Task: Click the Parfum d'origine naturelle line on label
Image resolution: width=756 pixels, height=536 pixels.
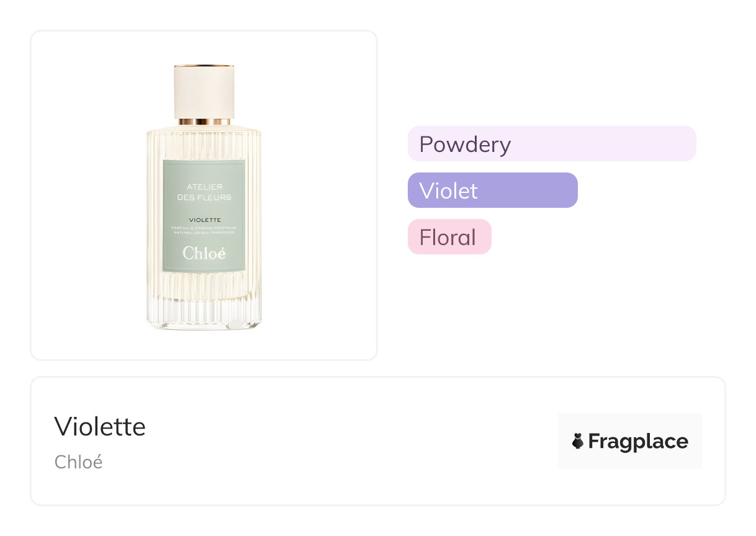Action: tap(204, 228)
